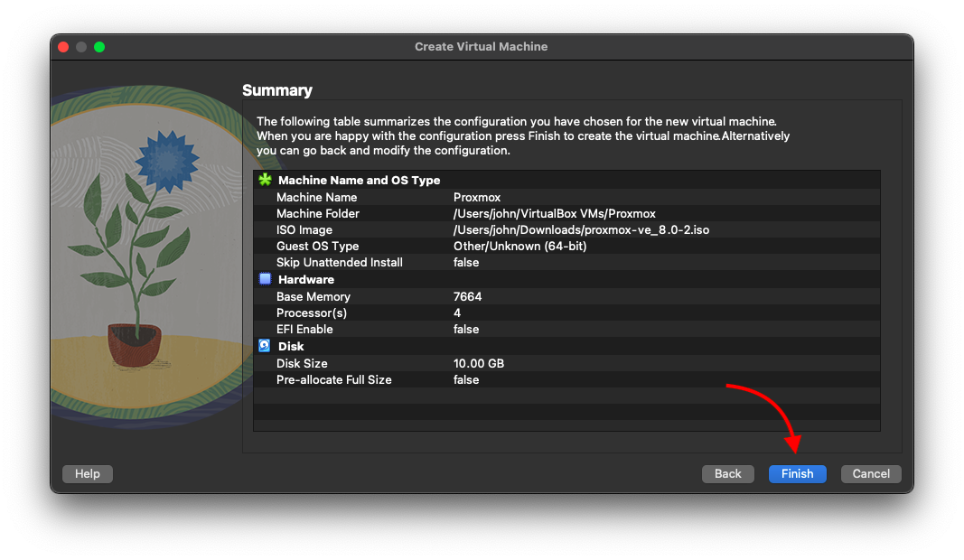Cancel the virtual machine creation

(871, 474)
